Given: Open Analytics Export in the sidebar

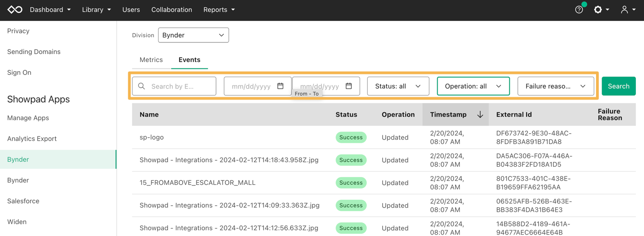Looking at the screenshot, I should coord(32,139).
